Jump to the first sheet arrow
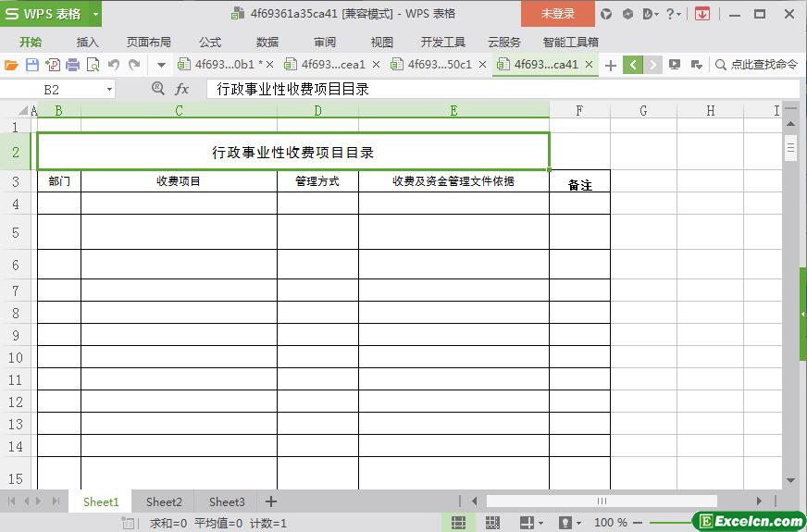 pos(12,501)
